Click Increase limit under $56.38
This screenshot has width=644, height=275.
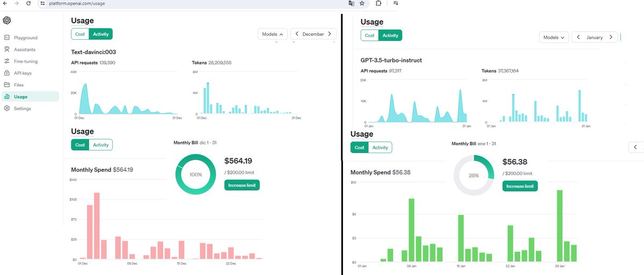pos(520,186)
